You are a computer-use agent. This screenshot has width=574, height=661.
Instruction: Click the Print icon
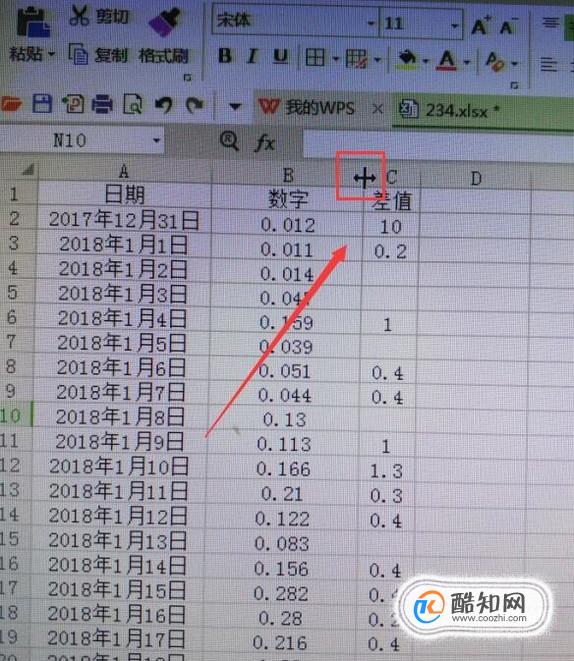click(102, 104)
